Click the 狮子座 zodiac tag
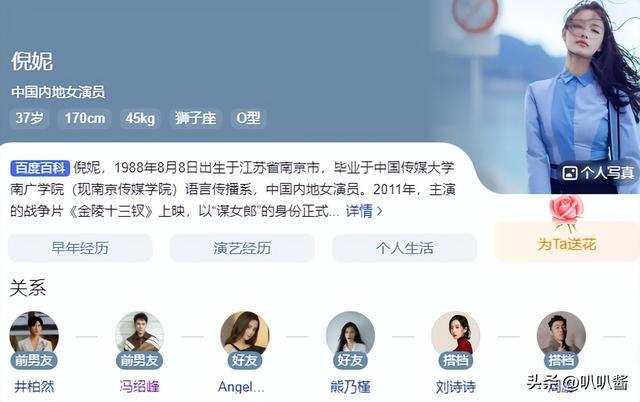This screenshot has height=402, width=640. (196, 118)
